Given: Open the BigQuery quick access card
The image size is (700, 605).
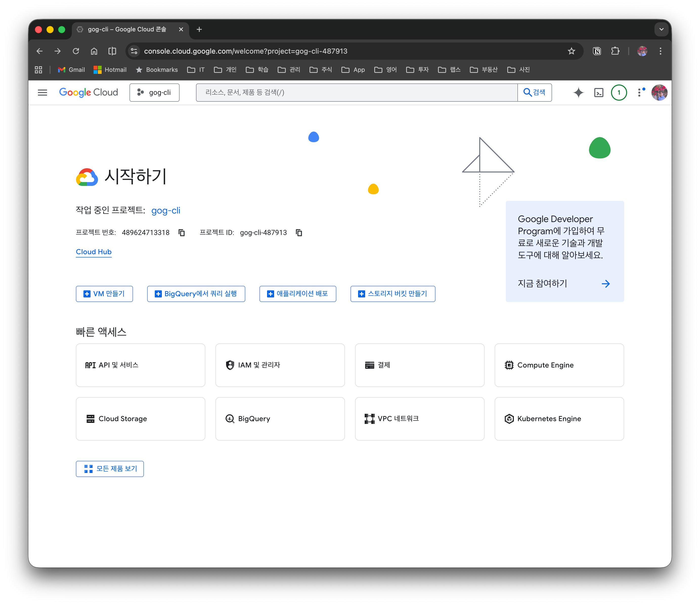Looking at the screenshot, I should (280, 419).
